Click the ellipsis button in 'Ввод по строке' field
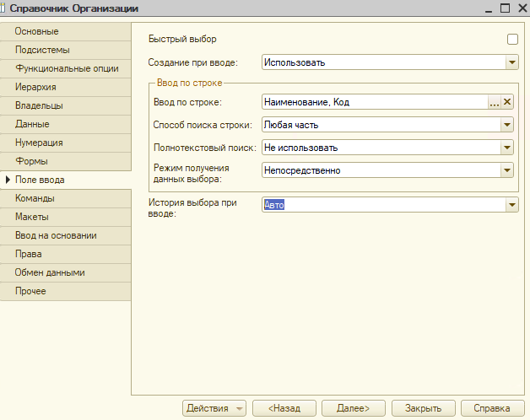Image resolution: width=530 pixels, height=420 pixels. pos(495,102)
